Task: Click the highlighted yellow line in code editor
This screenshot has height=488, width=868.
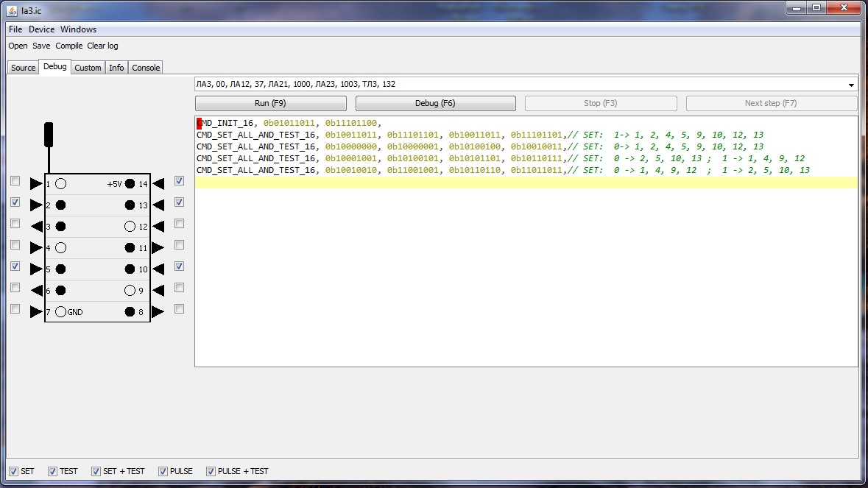Action: point(526,183)
